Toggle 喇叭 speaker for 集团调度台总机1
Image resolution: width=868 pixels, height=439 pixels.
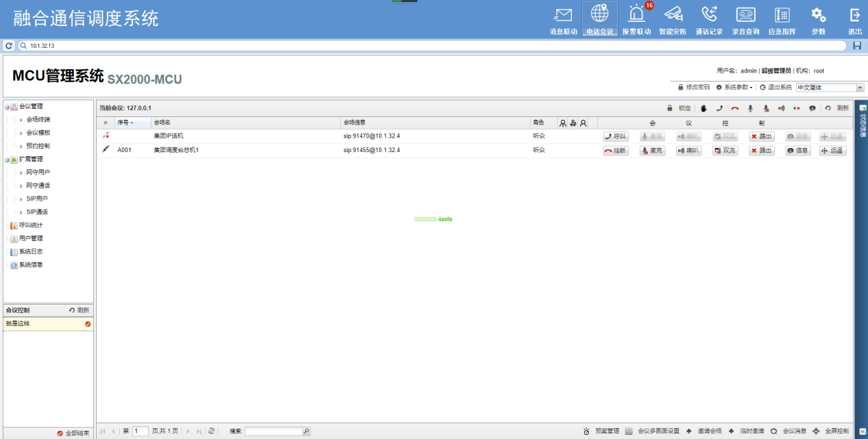[688, 151]
